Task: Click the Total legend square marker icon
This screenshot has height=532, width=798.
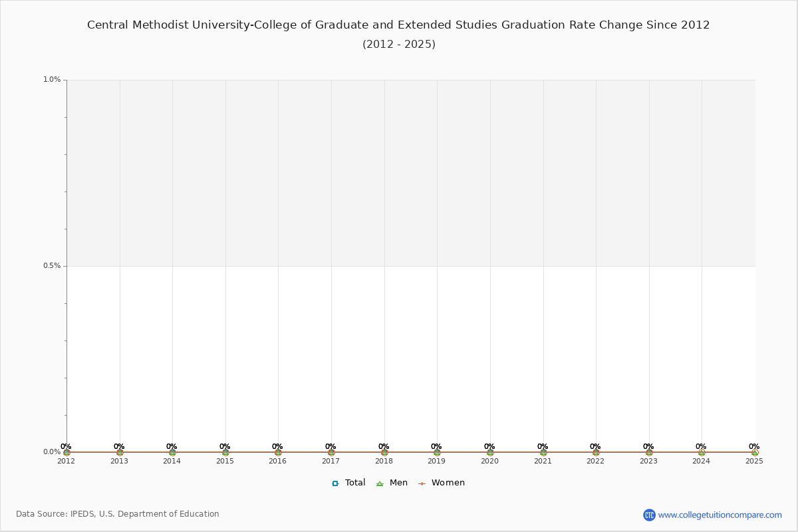Action: 335,483
